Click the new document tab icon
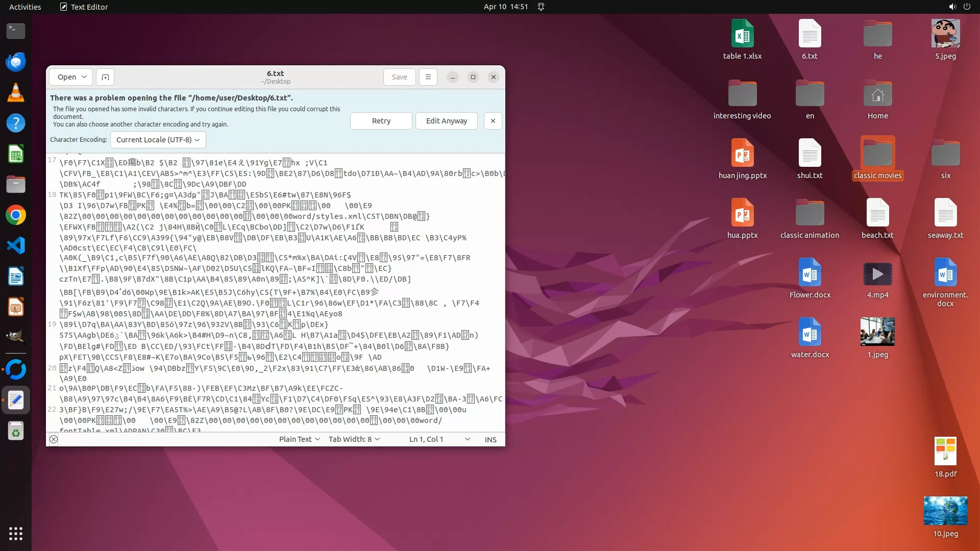The image size is (980, 551). pyautogui.click(x=105, y=77)
